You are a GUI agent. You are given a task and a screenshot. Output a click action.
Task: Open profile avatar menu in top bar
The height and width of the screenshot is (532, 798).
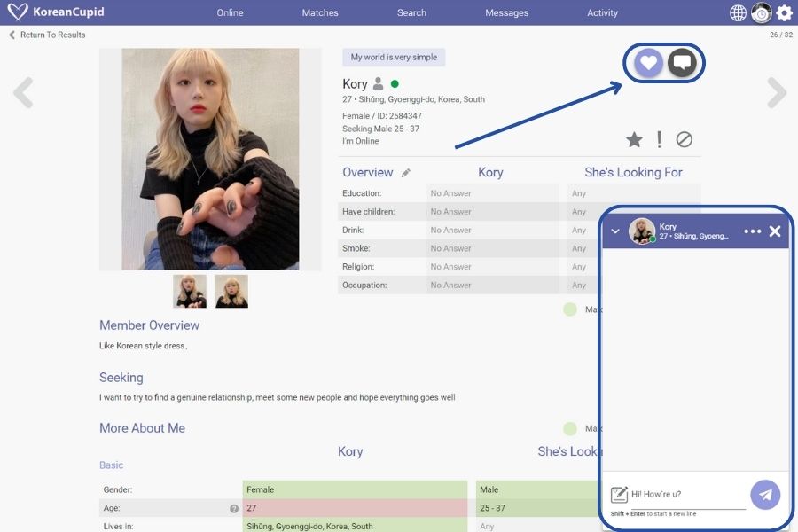pos(761,12)
